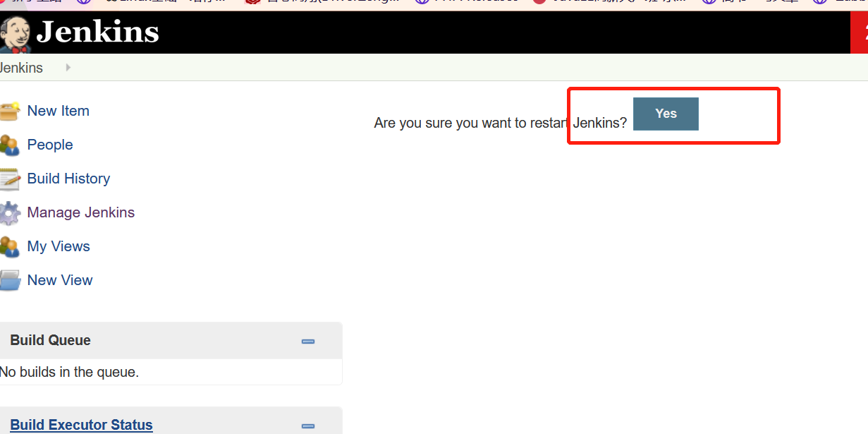Open the Jenkins header title link
The image size is (868, 434).
click(97, 32)
